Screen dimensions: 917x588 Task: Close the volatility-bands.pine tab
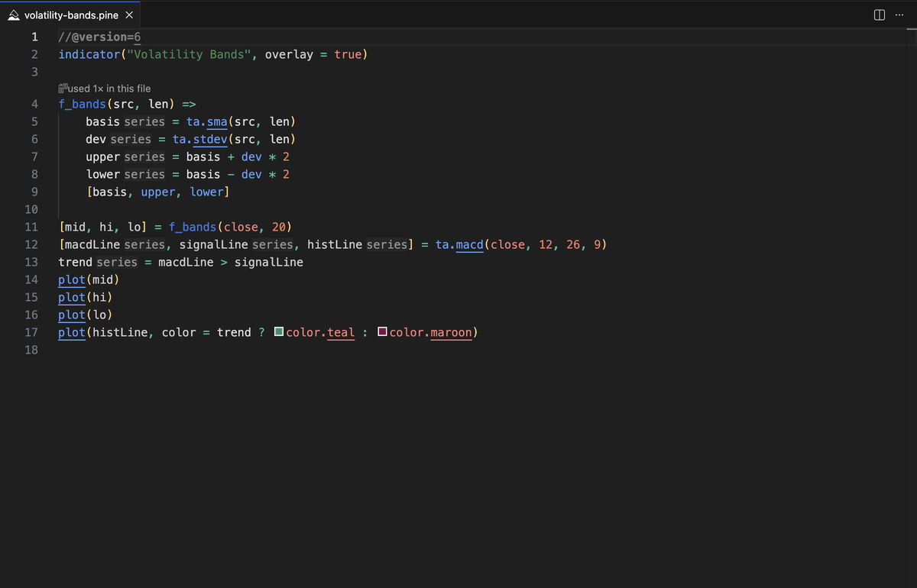[x=129, y=15]
